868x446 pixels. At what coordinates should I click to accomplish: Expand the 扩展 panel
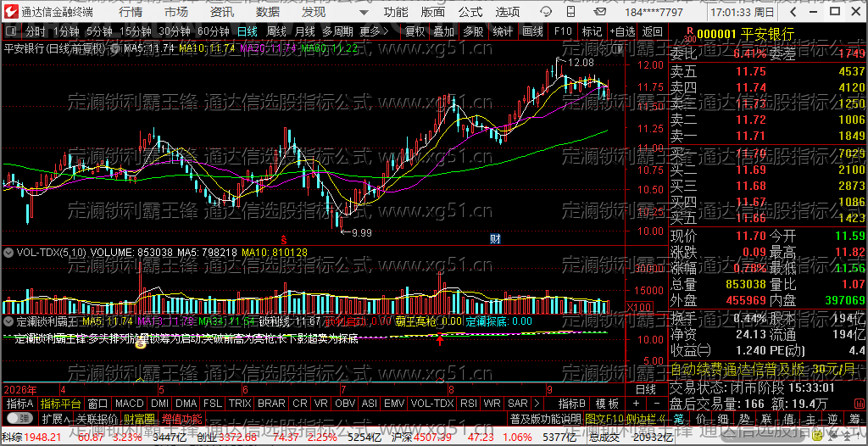(55, 418)
